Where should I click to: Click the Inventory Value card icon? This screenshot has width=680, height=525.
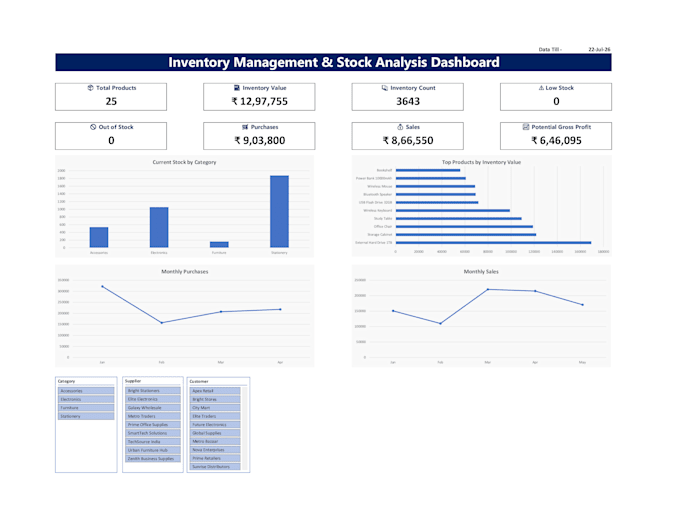[x=237, y=88]
